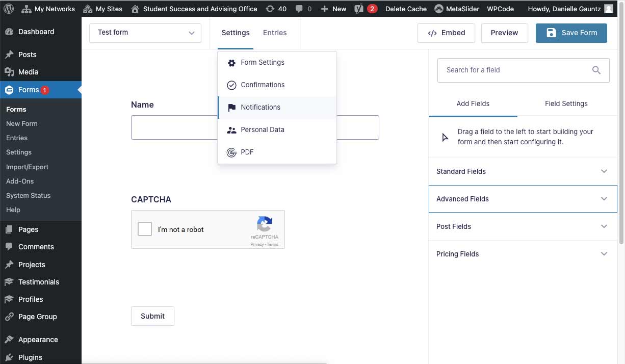Click the plus New admin bar item

[333, 9]
